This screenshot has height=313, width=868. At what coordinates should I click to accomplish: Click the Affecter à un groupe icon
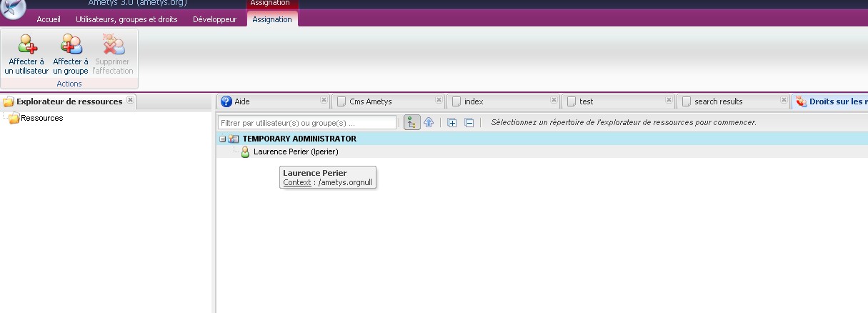pos(71,45)
